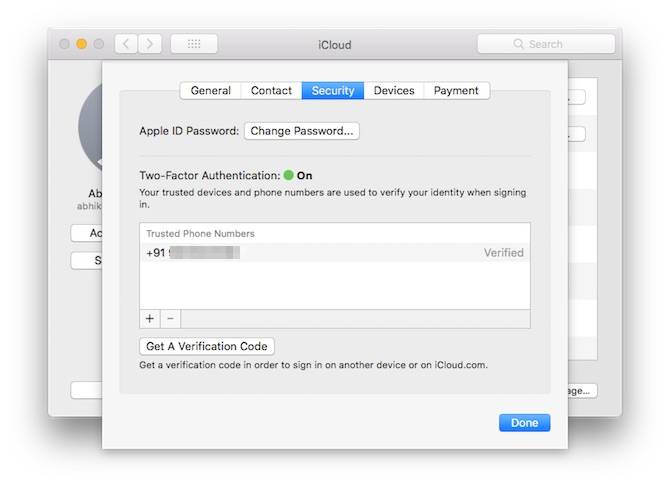Screen dimensions: 670x485
Task: Click Get A Verification Code
Action: (x=207, y=346)
